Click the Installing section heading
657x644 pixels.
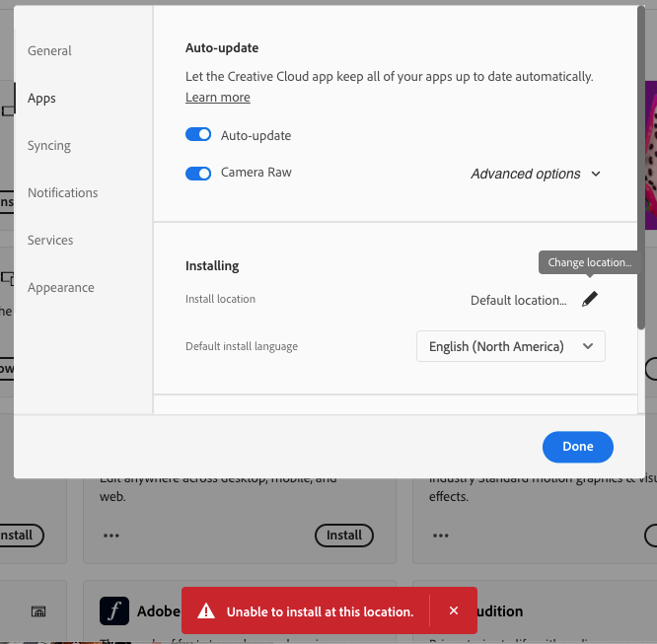tap(212, 265)
